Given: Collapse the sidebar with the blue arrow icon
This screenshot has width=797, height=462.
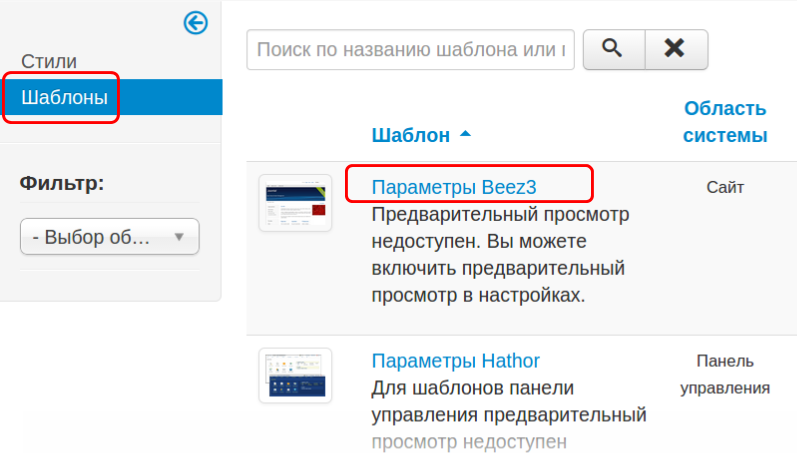Looking at the screenshot, I should [x=196, y=22].
